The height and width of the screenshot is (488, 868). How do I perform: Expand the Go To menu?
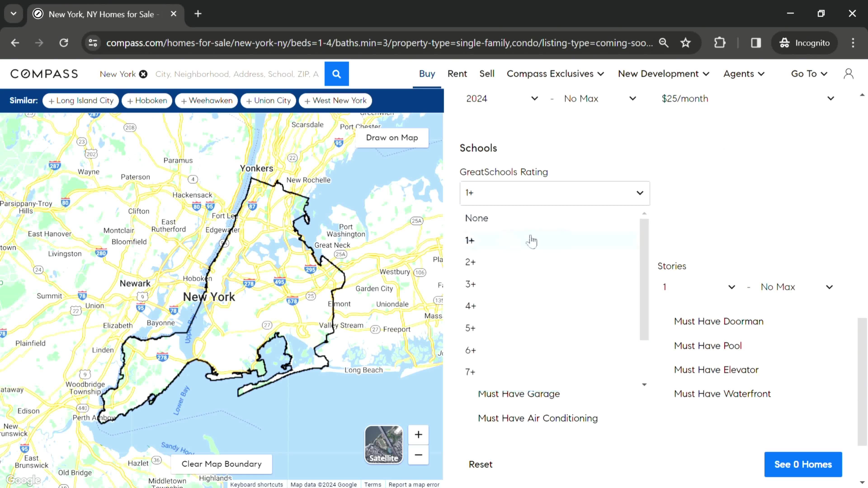809,74
